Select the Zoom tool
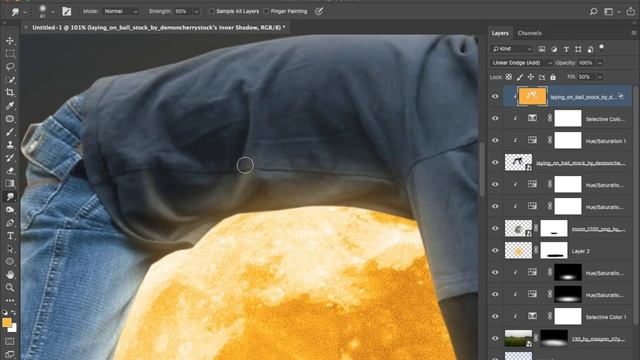 [10, 288]
